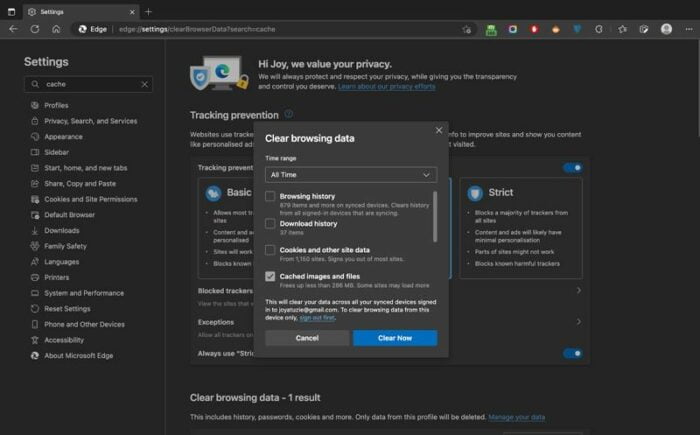Click the settings search field containing cache
This screenshot has width=700, height=435.
pyautogui.click(x=88, y=84)
